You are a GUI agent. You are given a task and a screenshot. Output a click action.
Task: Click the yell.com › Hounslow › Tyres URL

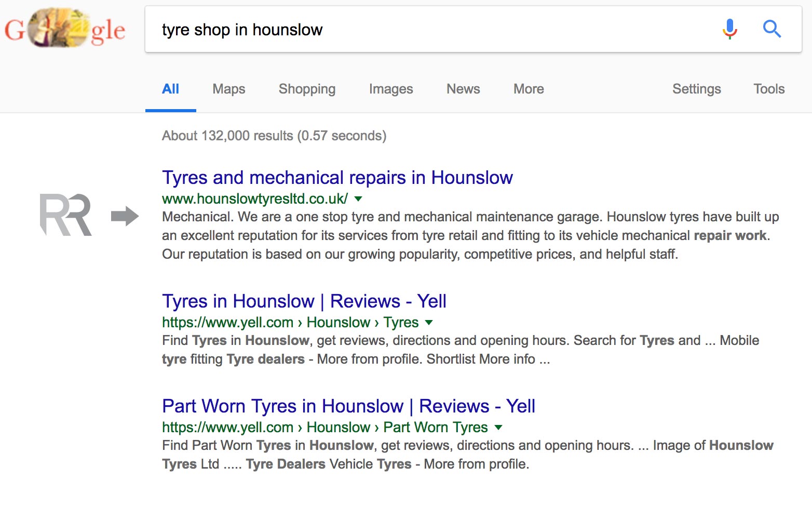pos(290,323)
